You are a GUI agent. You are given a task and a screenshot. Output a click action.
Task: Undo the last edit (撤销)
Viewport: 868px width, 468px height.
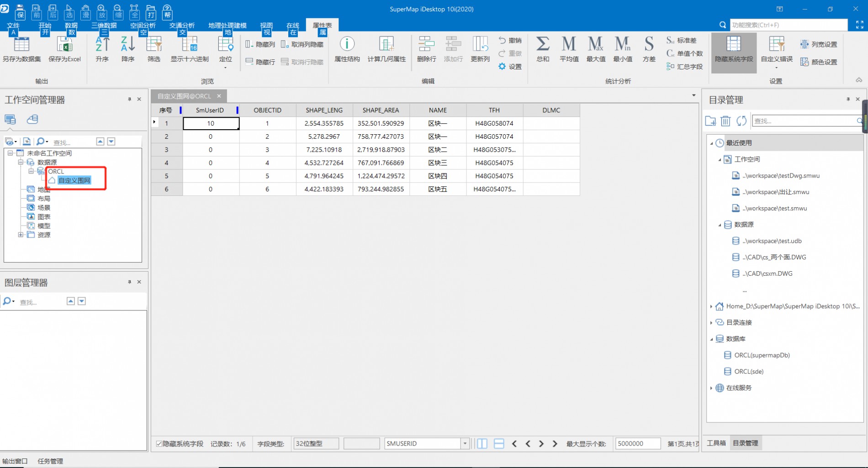pos(510,40)
